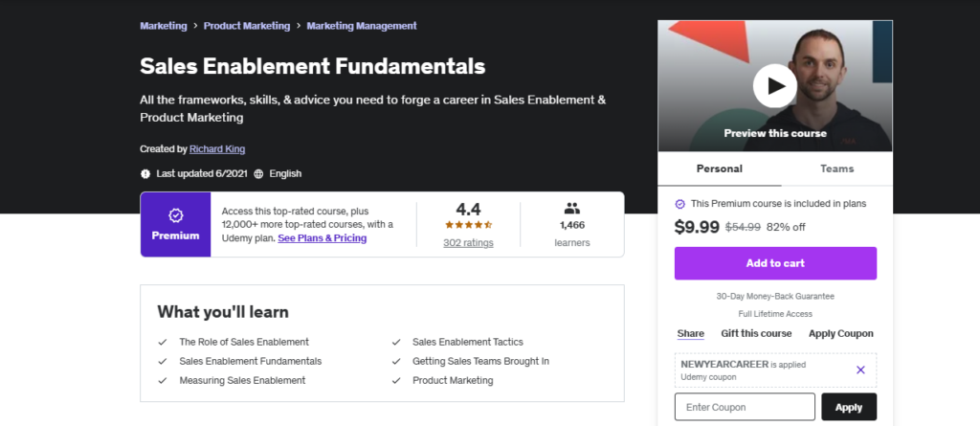This screenshot has width=980, height=426.
Task: Click the 4.4 rating number
Action: [x=468, y=209]
